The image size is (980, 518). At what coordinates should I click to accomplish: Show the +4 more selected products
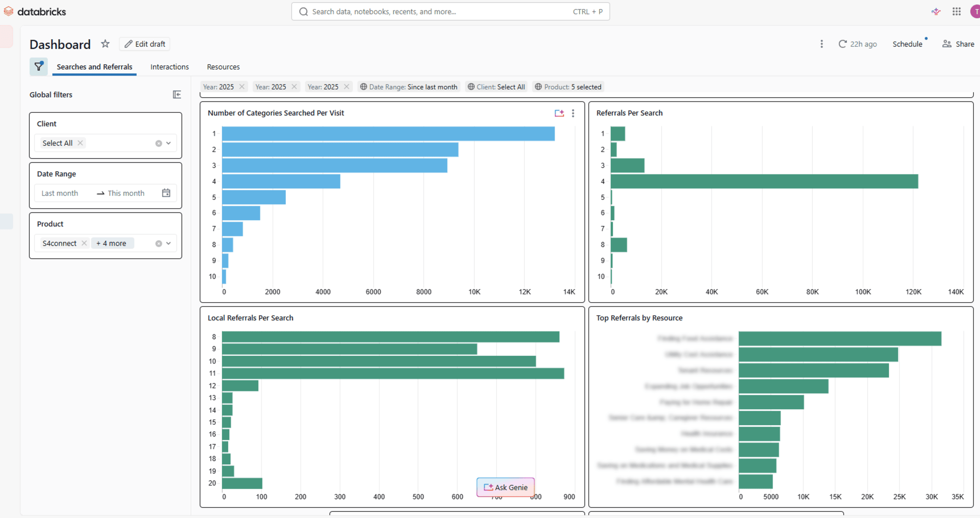point(112,243)
